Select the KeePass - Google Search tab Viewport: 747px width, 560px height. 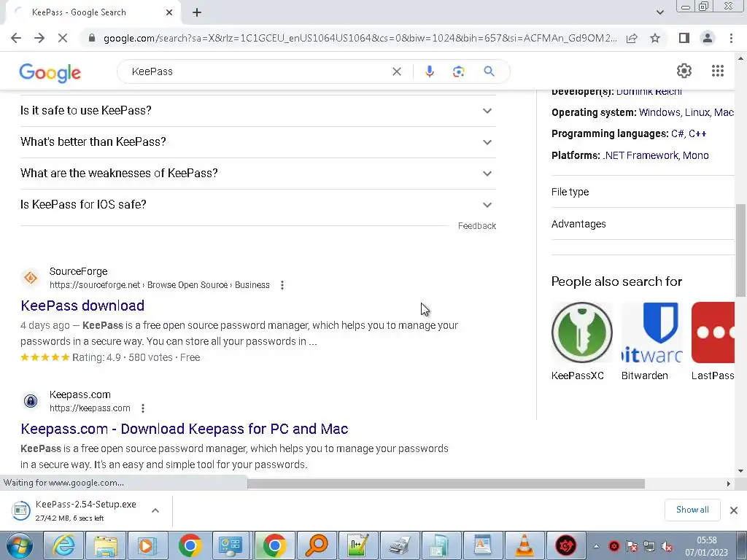point(90,12)
